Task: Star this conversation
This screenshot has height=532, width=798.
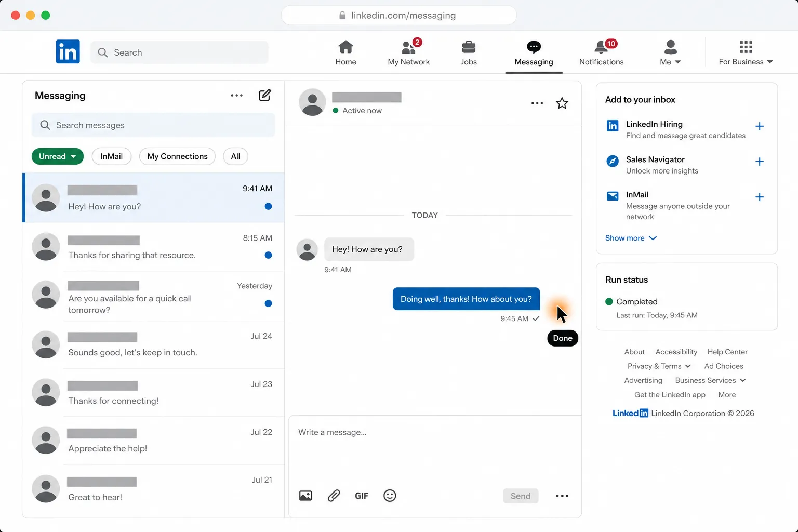Action: pos(562,103)
